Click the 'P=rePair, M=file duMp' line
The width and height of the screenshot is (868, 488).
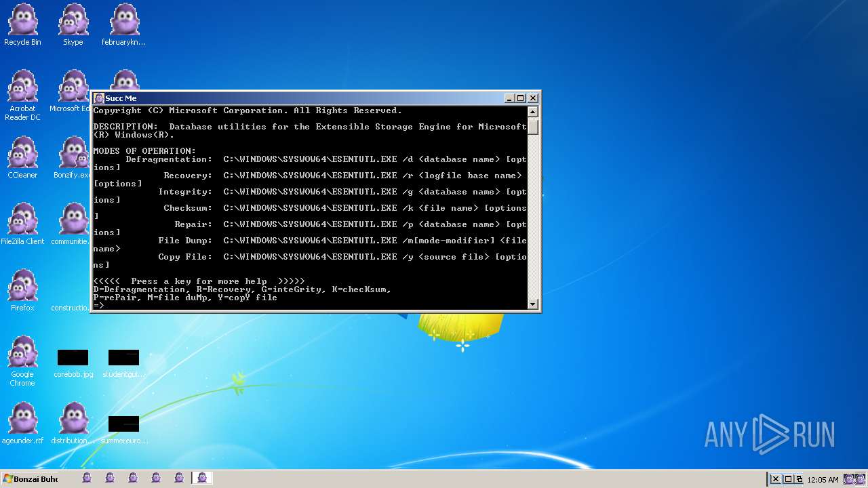[x=185, y=298]
